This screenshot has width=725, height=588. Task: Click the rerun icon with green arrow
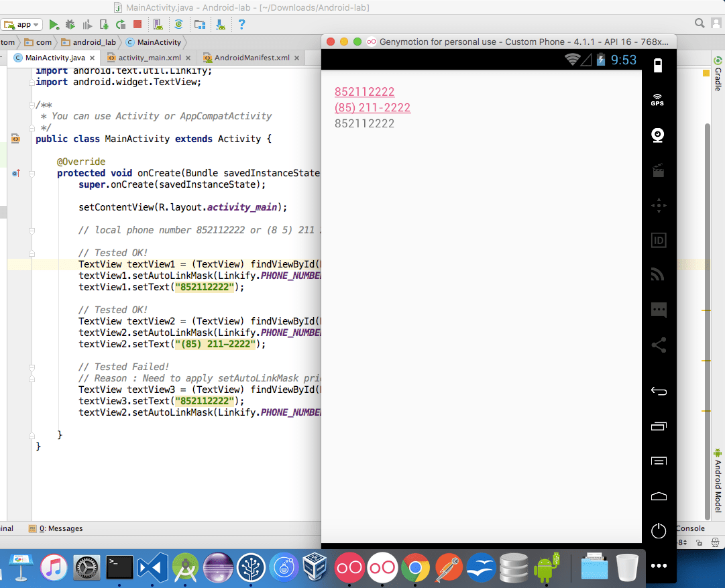[121, 25]
